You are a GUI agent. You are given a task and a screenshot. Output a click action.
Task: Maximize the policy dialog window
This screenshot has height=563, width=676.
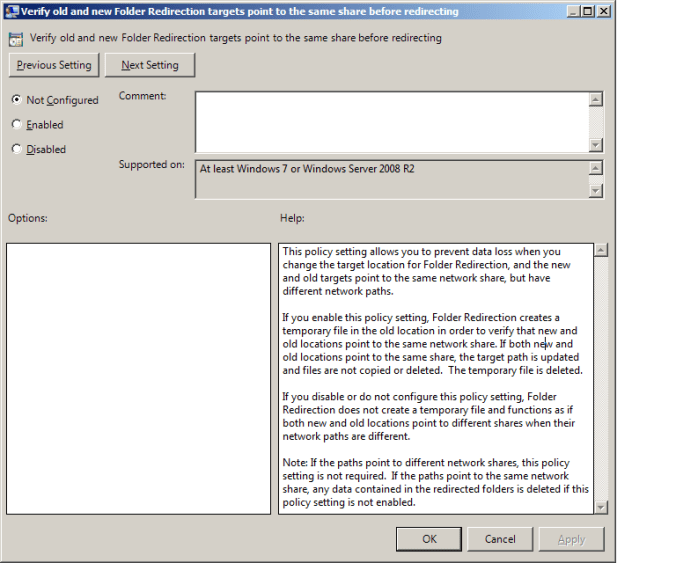588,11
